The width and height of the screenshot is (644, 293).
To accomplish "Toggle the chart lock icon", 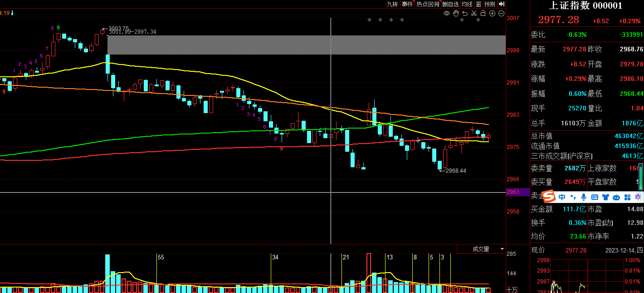I will click(x=483, y=14).
